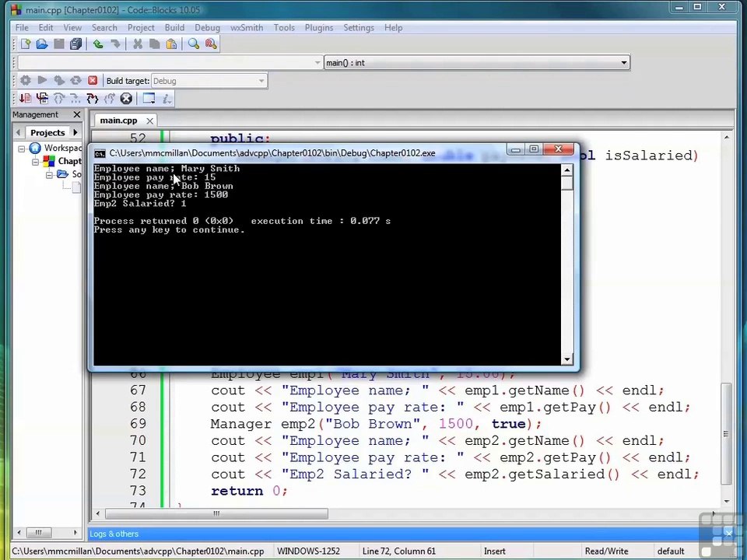Click the console window icon in title bar
The width and height of the screenshot is (747, 560).
click(x=100, y=153)
